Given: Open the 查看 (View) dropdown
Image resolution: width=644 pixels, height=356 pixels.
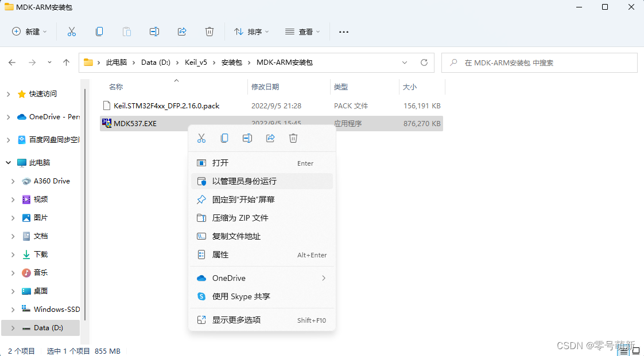Looking at the screenshot, I should point(302,32).
